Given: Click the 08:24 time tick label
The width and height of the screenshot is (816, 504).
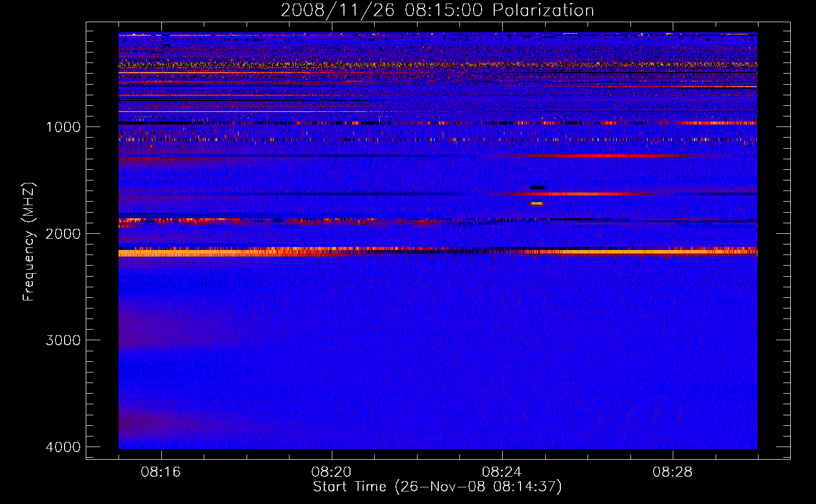Looking at the screenshot, I should tap(502, 472).
